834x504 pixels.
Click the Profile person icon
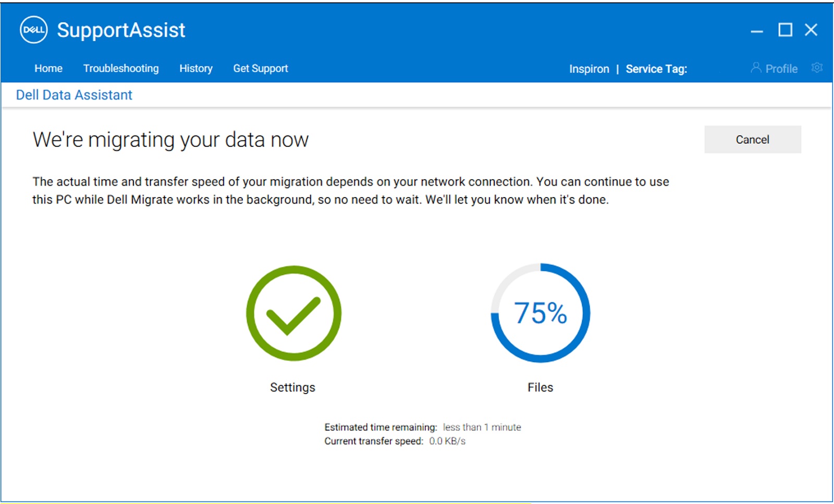point(755,68)
